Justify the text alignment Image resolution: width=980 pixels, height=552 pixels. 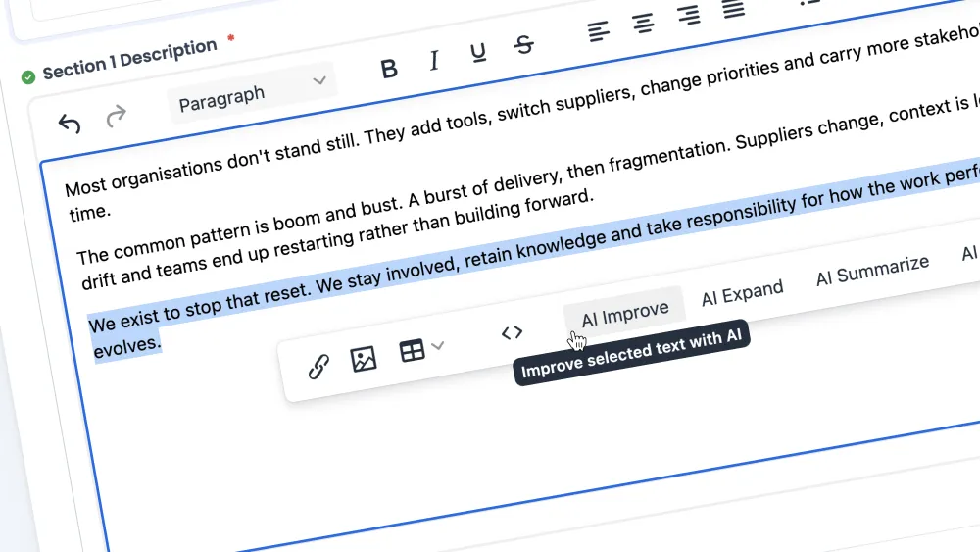coord(733,10)
